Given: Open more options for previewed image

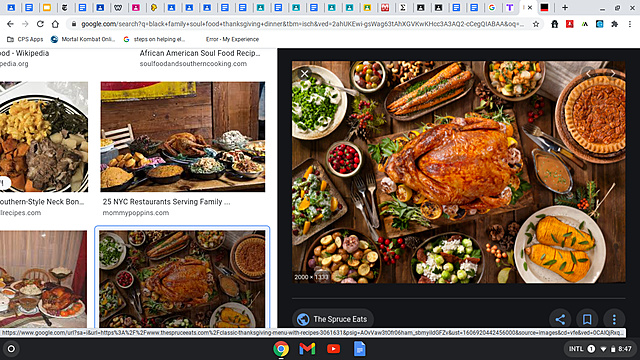Looking at the screenshot, I should [614, 319].
